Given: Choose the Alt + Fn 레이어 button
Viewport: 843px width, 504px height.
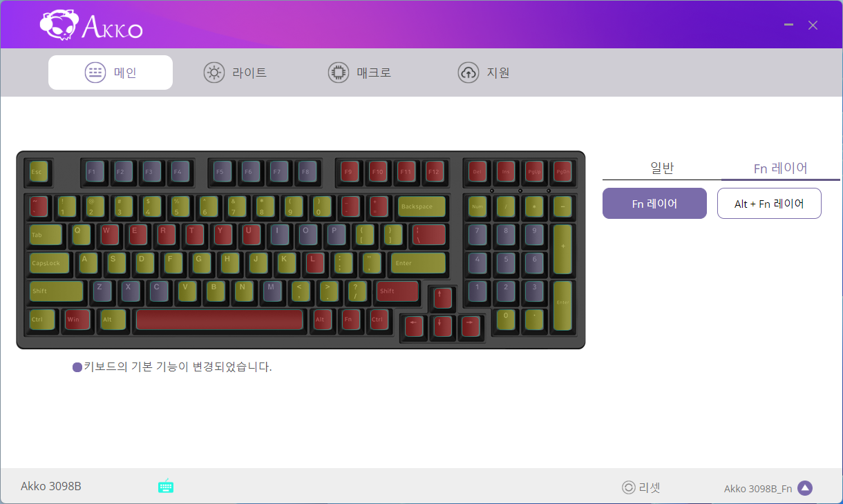Looking at the screenshot, I should pos(769,204).
